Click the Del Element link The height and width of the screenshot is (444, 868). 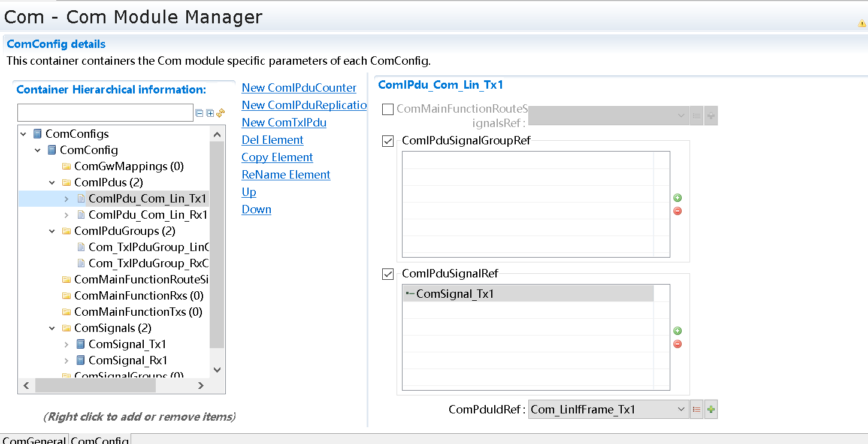(x=272, y=140)
